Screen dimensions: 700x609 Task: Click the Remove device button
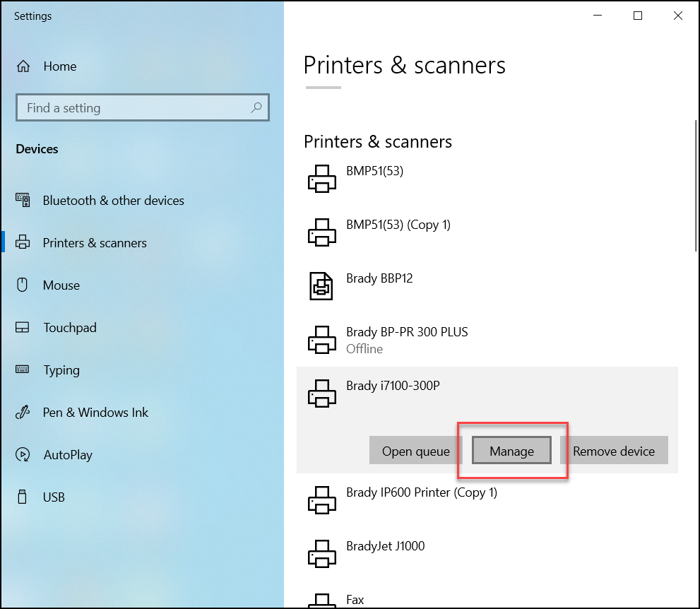point(614,451)
